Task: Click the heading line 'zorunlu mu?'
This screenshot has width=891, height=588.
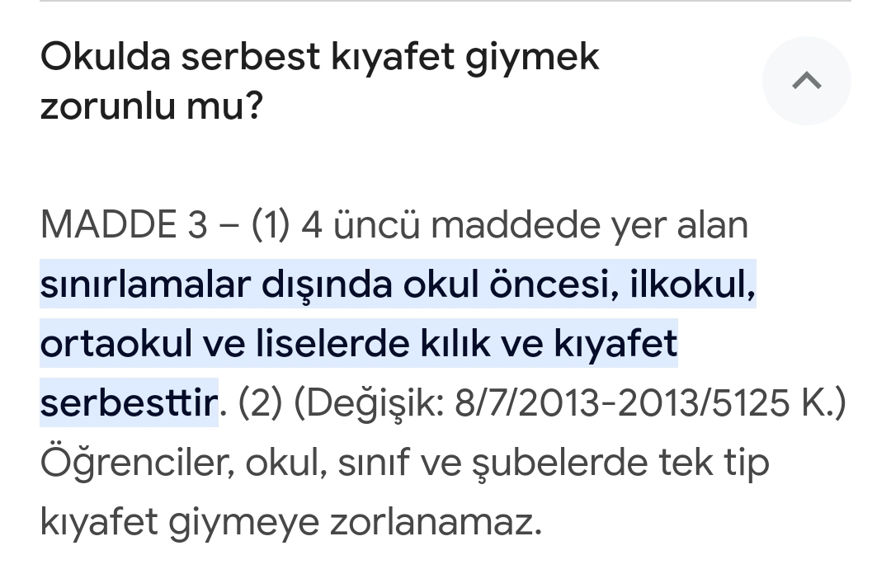Action: [152, 105]
